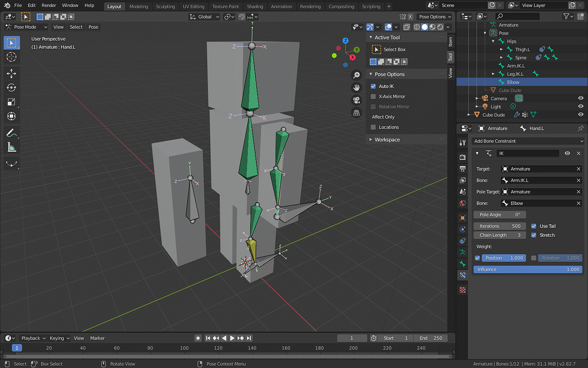
Task: Hide the Light object in outliner
Action: (581, 106)
